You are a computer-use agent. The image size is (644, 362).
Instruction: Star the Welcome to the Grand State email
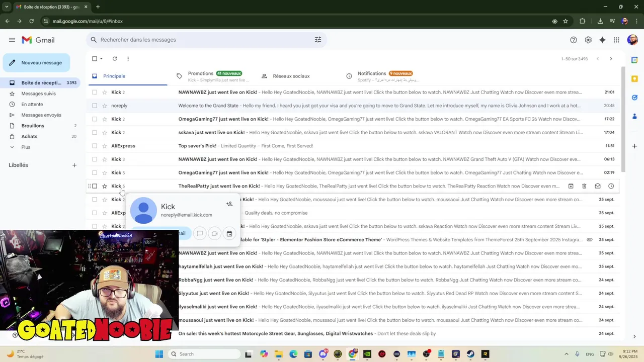click(x=105, y=106)
